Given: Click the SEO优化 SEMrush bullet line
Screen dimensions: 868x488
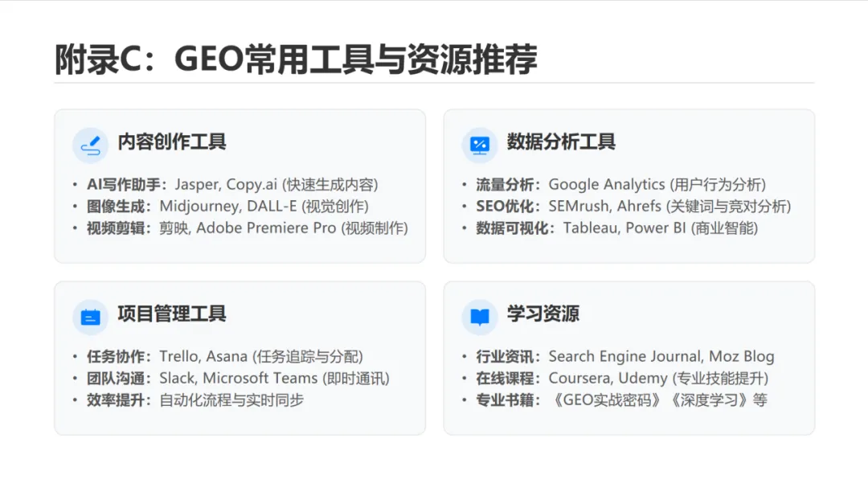Looking at the screenshot, I should point(633,207).
